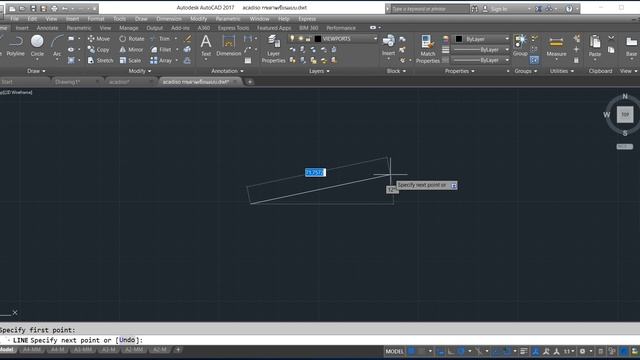Click the Array tool
This screenshot has width=640, height=360.
tap(161, 60)
